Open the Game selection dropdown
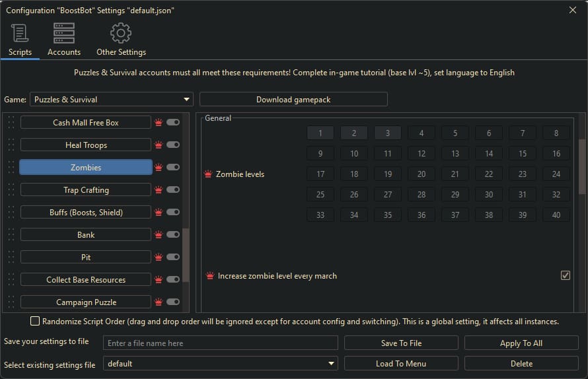588x379 pixels. [112, 99]
